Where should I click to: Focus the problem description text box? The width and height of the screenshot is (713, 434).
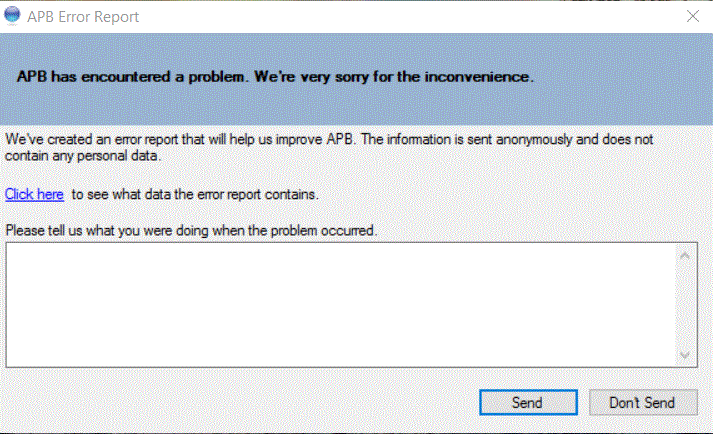coord(340,305)
